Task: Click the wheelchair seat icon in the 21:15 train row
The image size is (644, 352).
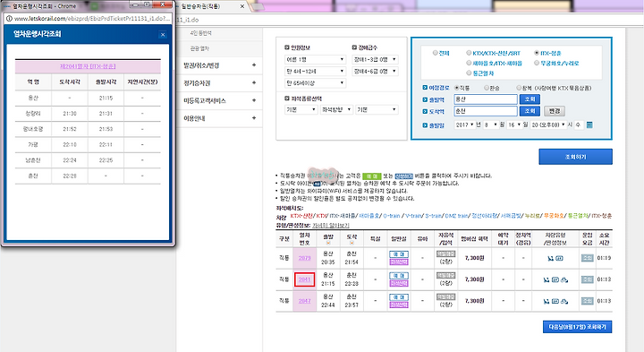Action: pyautogui.click(x=547, y=279)
